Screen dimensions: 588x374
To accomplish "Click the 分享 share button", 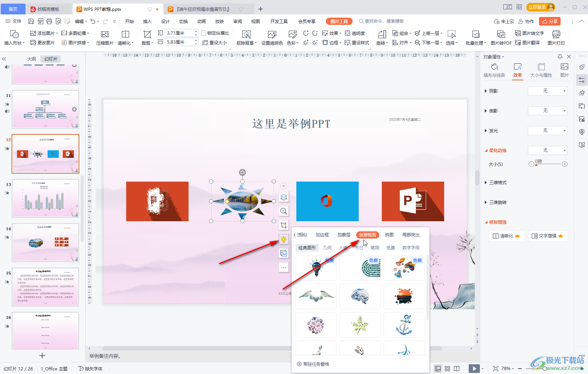I will click(550, 21).
